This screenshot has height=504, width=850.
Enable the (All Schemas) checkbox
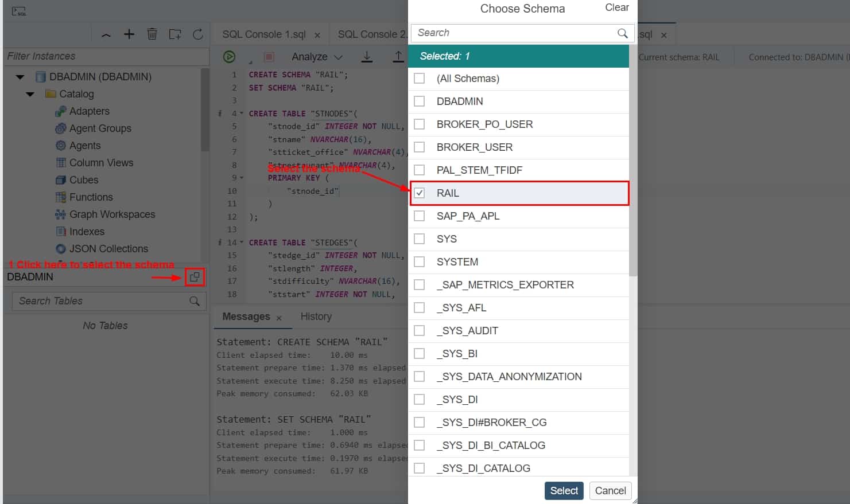pyautogui.click(x=419, y=79)
